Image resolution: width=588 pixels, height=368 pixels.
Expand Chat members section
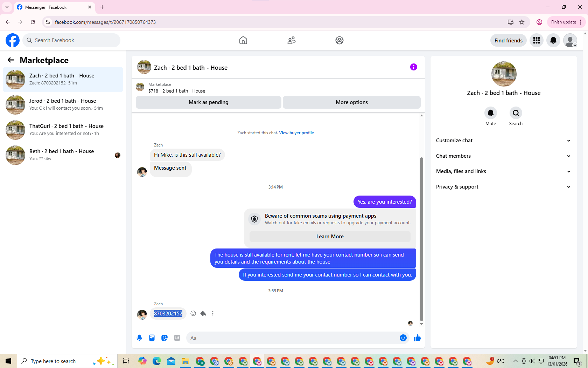click(503, 156)
